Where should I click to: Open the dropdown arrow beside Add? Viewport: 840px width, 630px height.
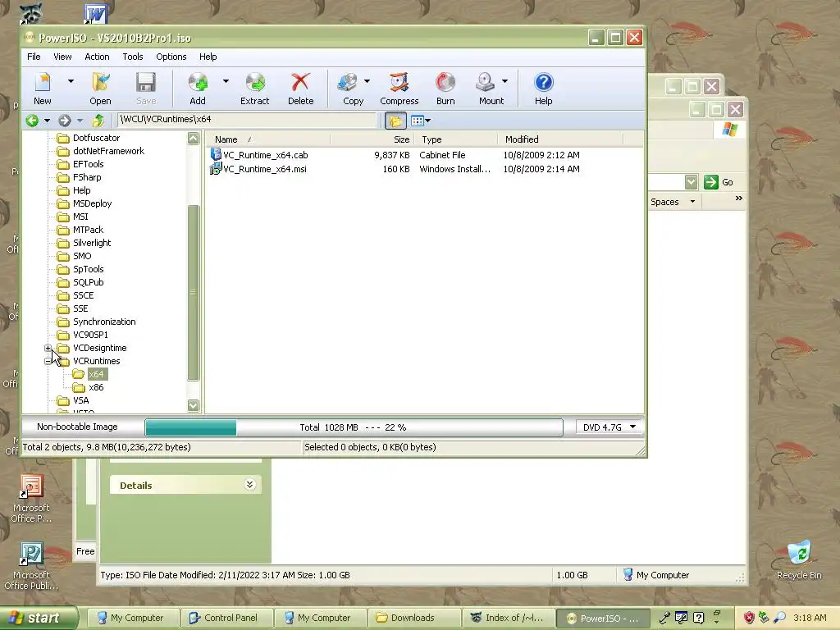tap(226, 81)
